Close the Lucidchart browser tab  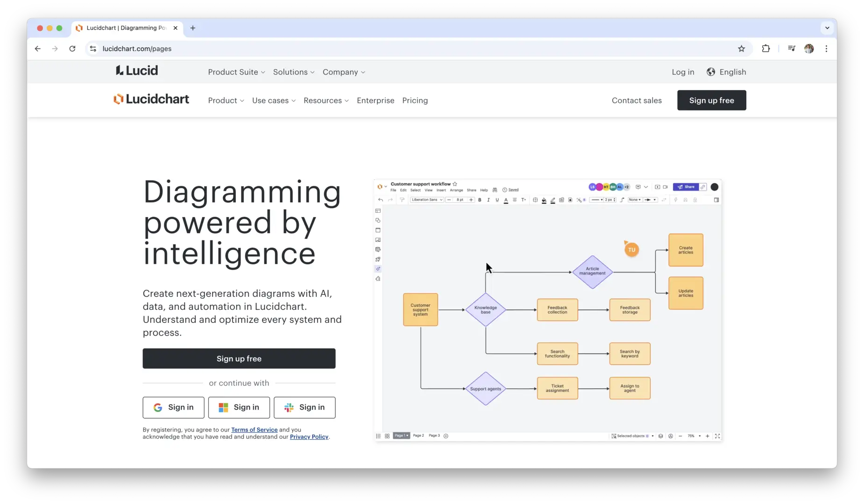pos(176,28)
